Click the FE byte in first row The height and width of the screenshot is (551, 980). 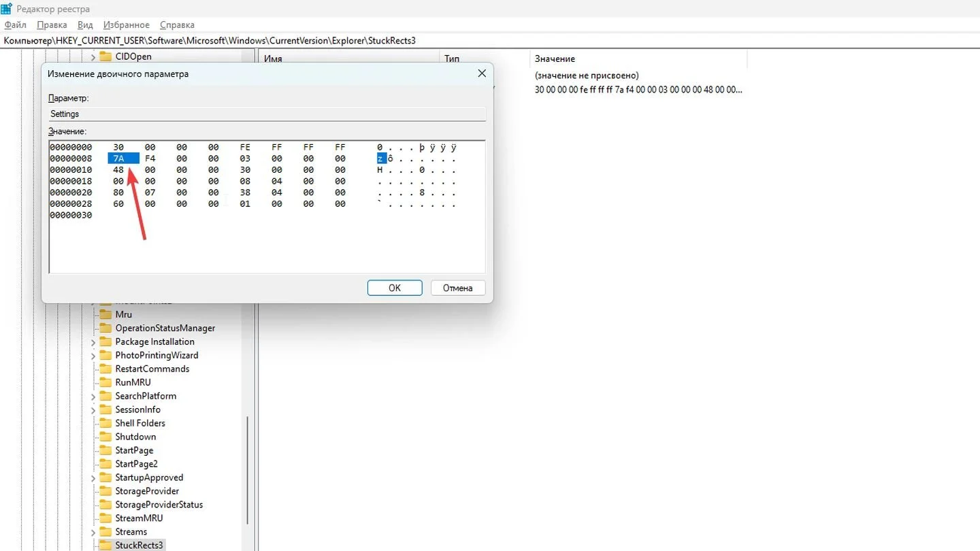point(246,147)
